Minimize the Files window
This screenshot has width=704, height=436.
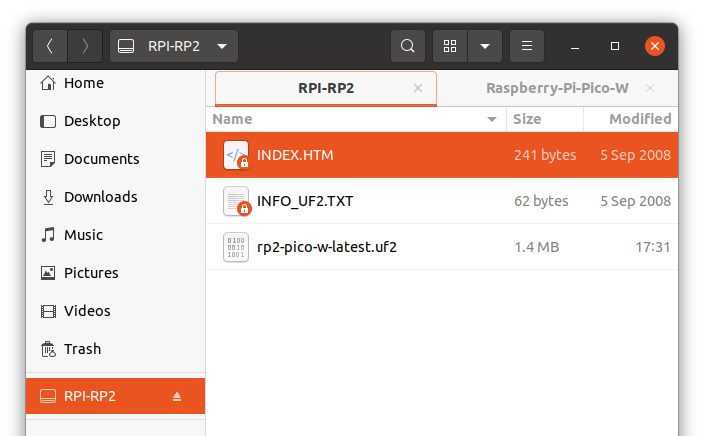(x=575, y=46)
